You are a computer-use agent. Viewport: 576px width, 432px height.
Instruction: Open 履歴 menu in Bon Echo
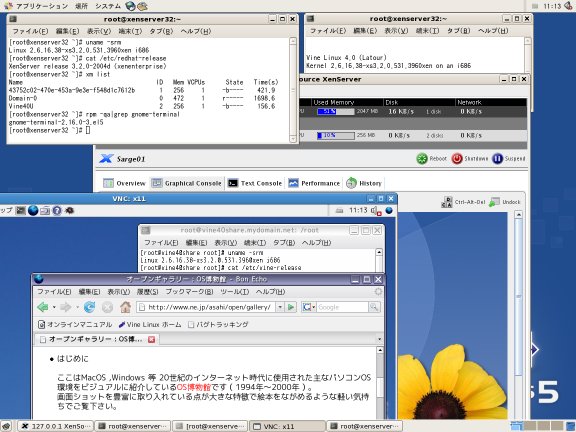pyautogui.click(x=148, y=292)
